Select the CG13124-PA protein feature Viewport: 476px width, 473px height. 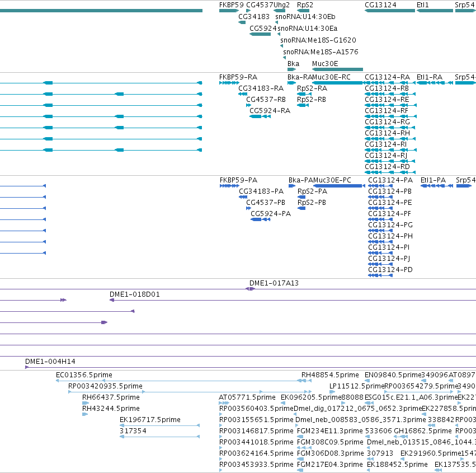pos(380,186)
